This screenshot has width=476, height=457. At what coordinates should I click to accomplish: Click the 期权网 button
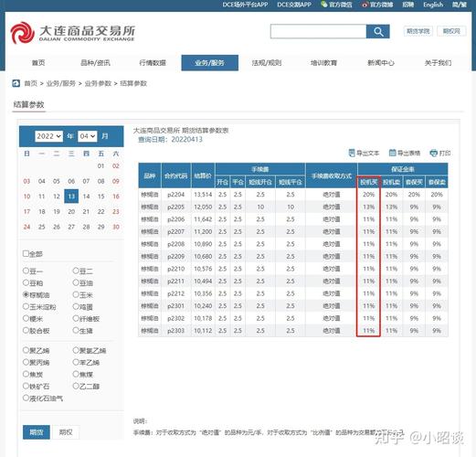451,31
